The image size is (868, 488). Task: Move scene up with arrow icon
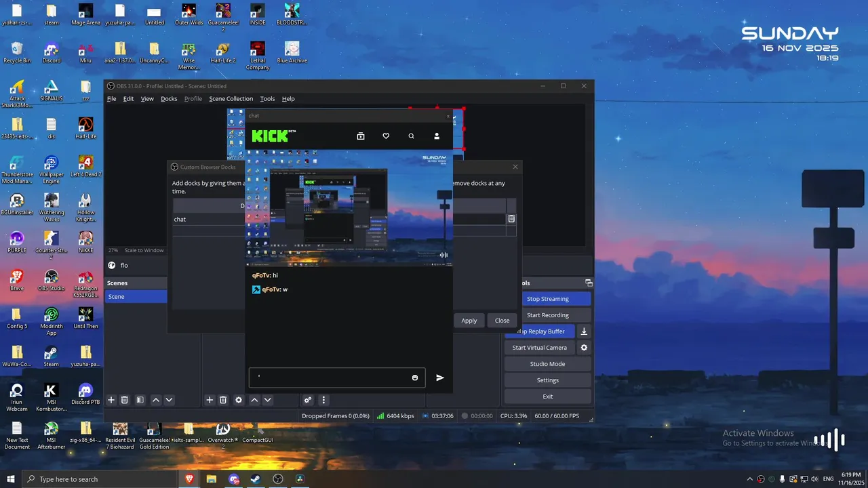click(156, 400)
